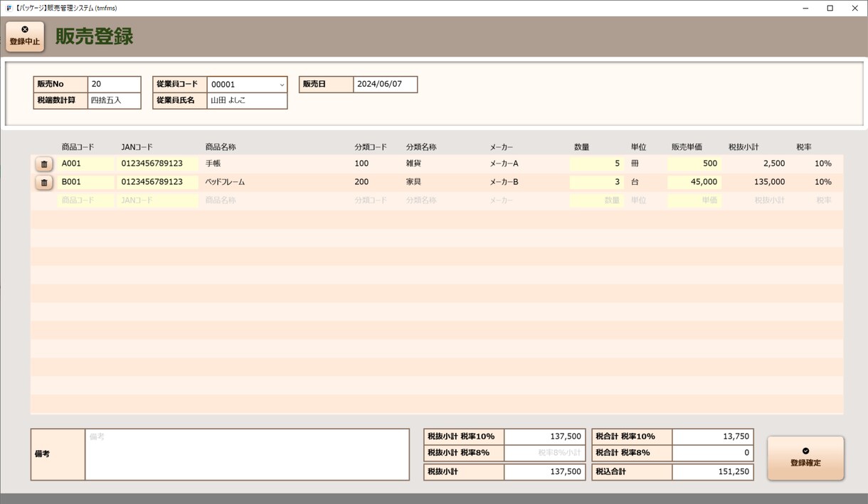Edit unit price 500 for 手帳

694,163
